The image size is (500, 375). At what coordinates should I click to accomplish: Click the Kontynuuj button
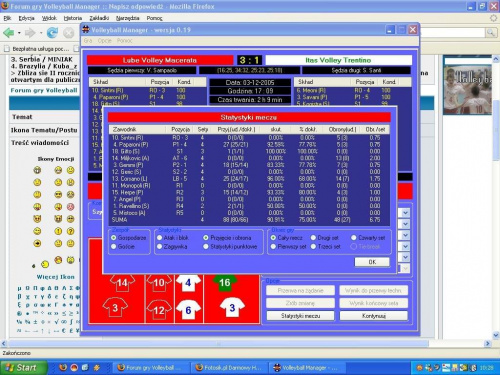[x=374, y=316]
